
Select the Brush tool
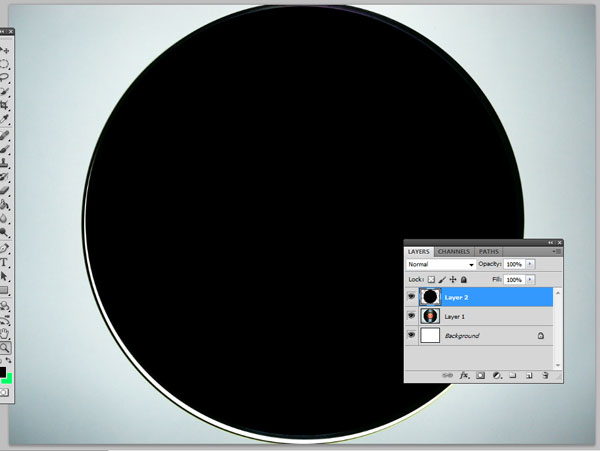coord(5,149)
